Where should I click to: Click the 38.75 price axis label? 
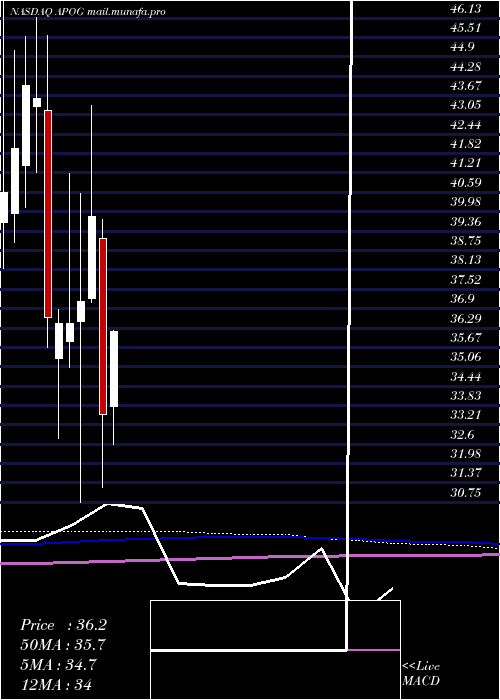[466, 241]
